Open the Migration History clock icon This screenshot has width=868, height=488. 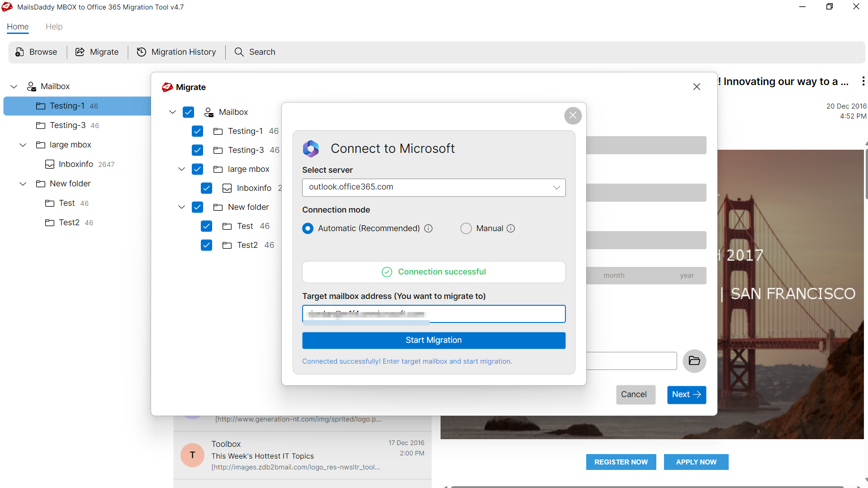pyautogui.click(x=142, y=52)
